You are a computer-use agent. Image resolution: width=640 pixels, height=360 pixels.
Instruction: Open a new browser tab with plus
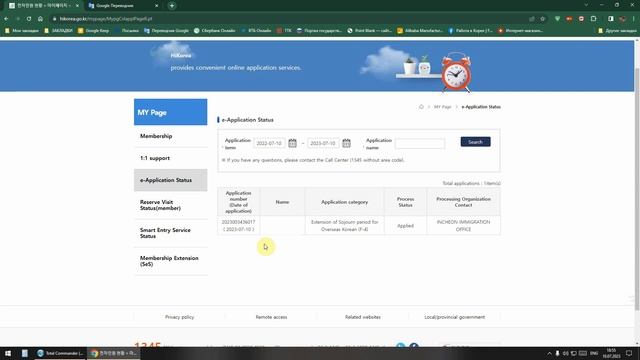[172, 6]
